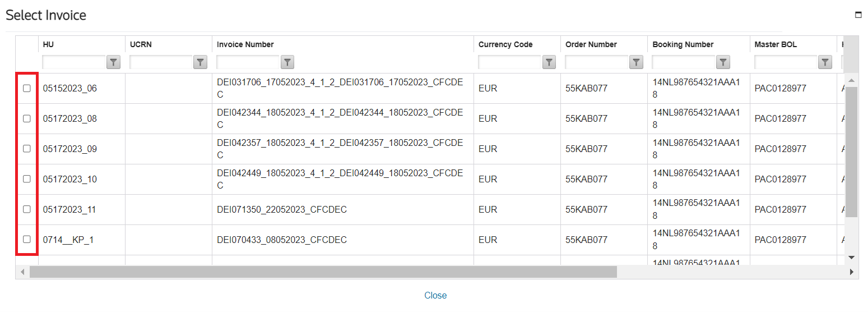Sort by the Currency Code column header
The height and width of the screenshot is (312, 868).
click(505, 44)
